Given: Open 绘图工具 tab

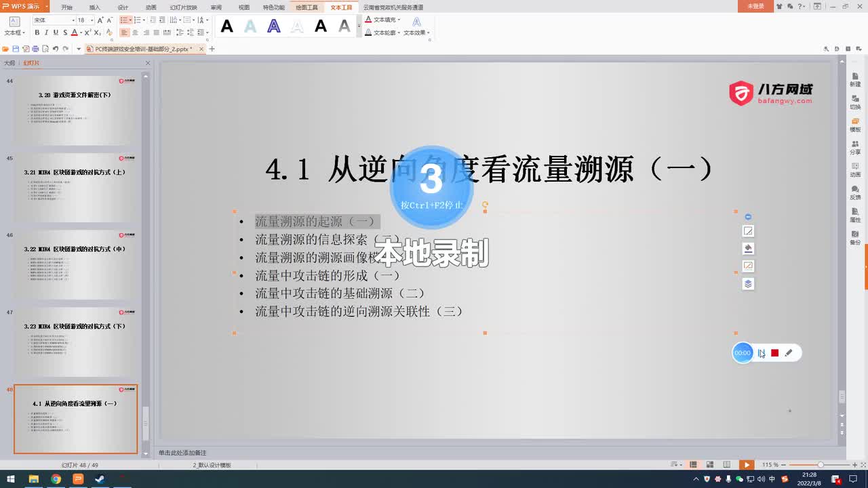Looking at the screenshot, I should click(x=307, y=7).
